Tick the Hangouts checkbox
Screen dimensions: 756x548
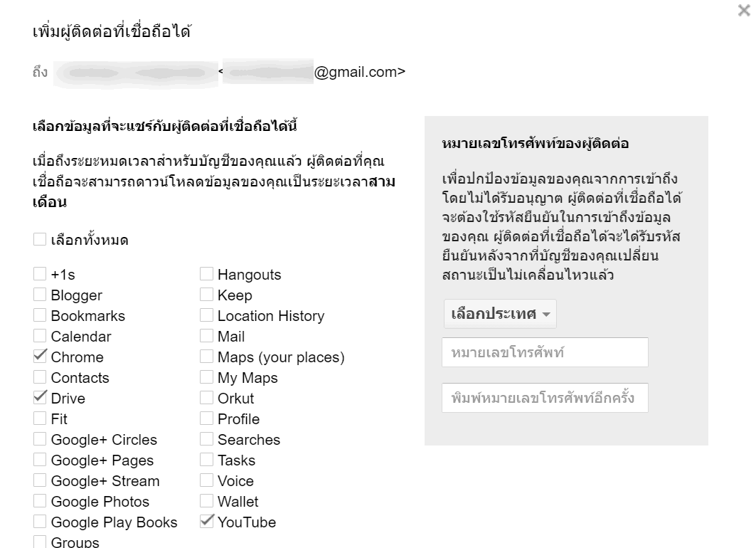pos(207,274)
